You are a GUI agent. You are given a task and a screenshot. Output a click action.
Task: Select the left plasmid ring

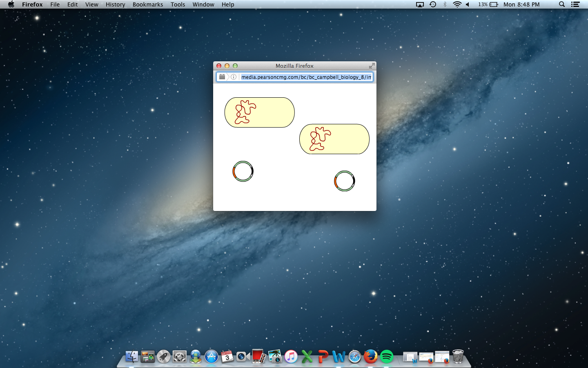(x=243, y=171)
